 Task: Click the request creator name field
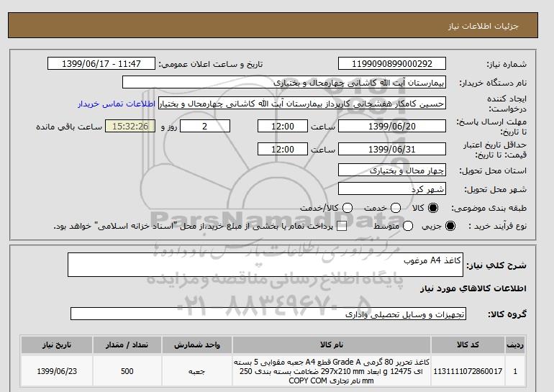pyautogui.click(x=302, y=104)
